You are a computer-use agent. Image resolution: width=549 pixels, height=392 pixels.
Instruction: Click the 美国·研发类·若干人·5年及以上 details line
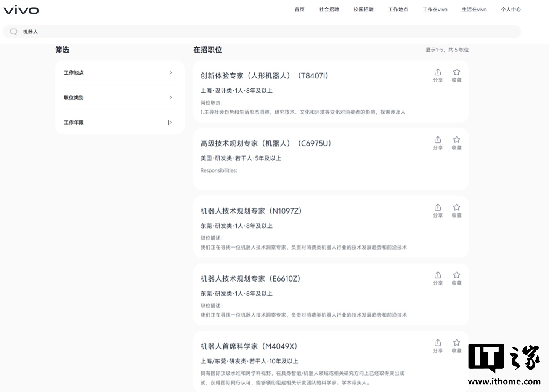pos(241,158)
